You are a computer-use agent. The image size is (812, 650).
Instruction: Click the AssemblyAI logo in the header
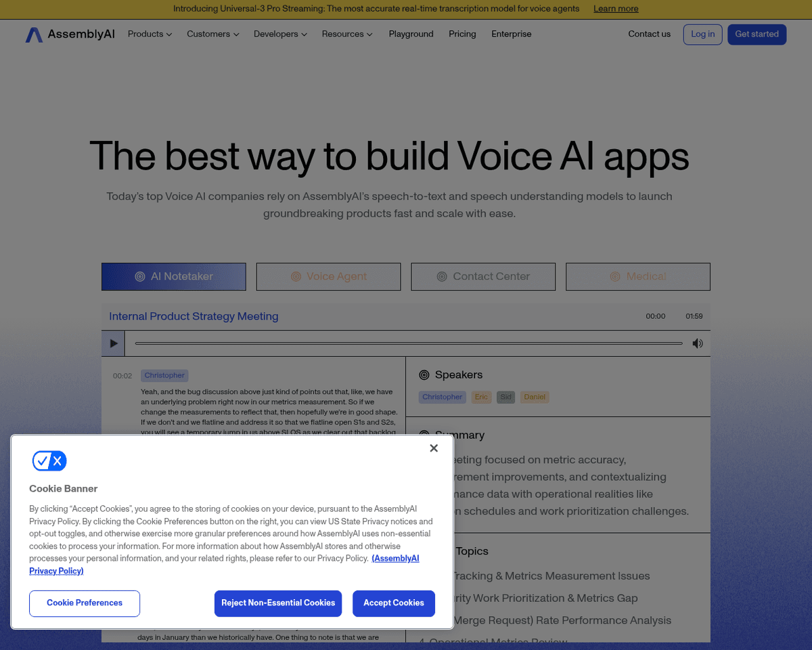(x=70, y=35)
